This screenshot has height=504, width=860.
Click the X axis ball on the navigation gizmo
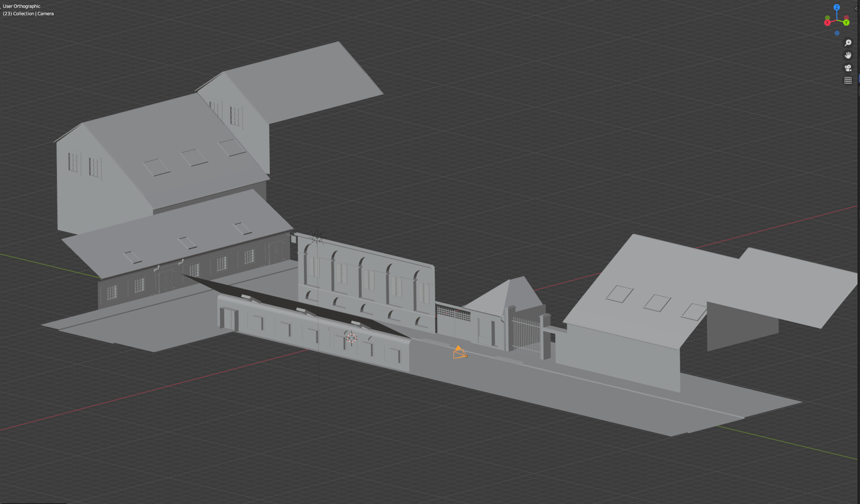coord(827,22)
